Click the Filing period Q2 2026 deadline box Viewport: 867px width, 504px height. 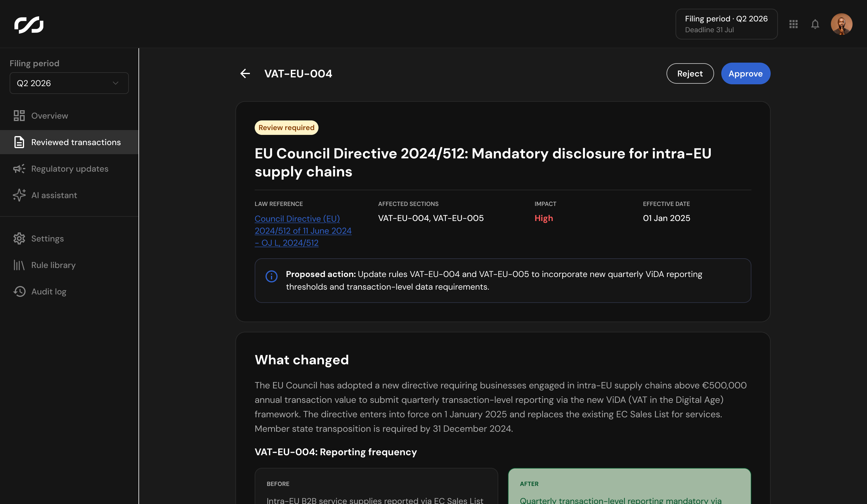click(x=726, y=24)
